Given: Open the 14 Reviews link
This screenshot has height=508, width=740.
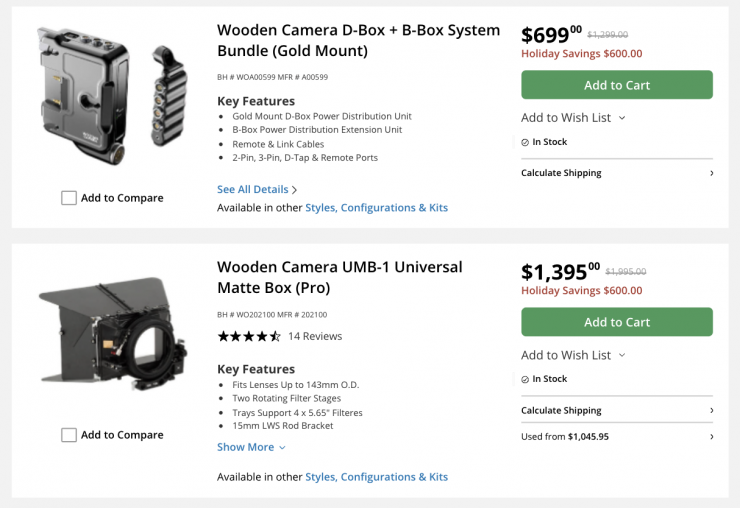Looking at the screenshot, I should coord(315,336).
